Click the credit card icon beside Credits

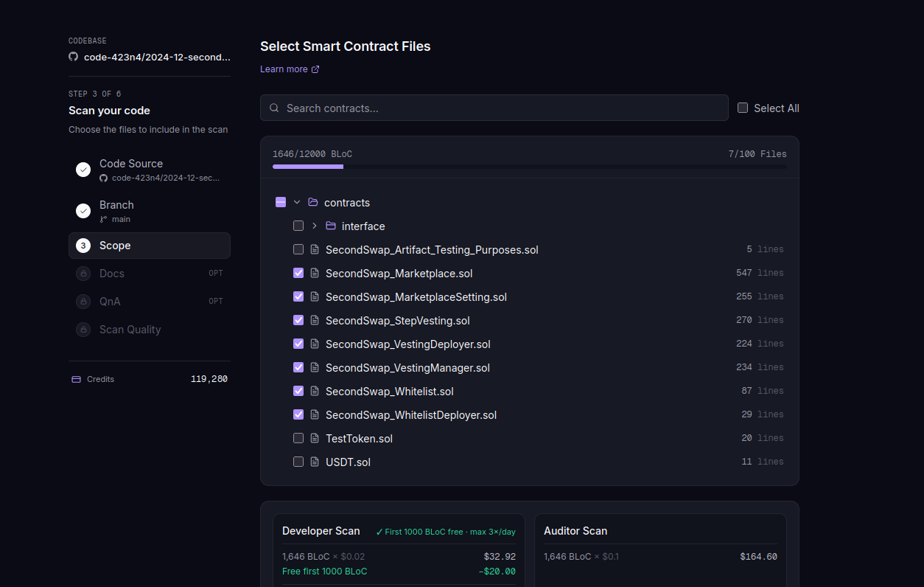[x=76, y=379]
